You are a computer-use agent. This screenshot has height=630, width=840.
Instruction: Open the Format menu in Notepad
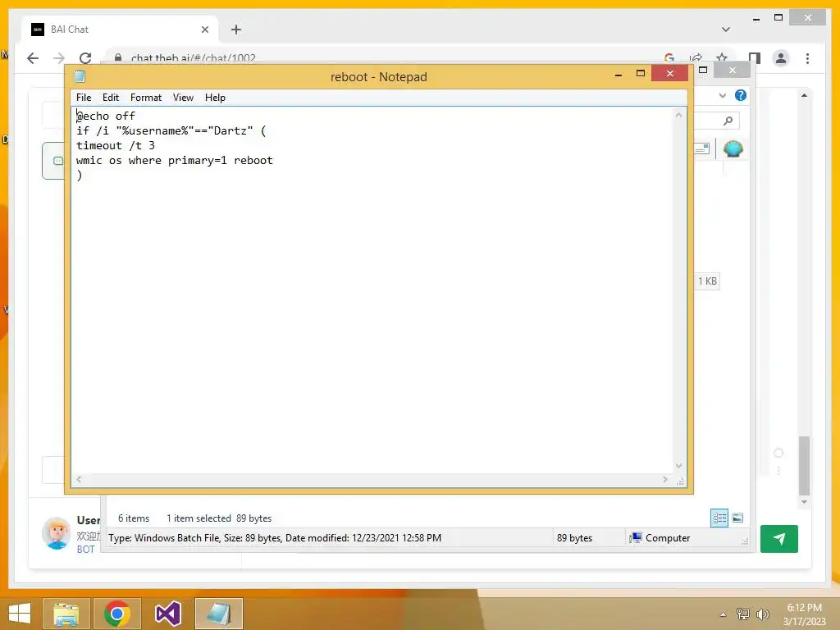coord(146,98)
